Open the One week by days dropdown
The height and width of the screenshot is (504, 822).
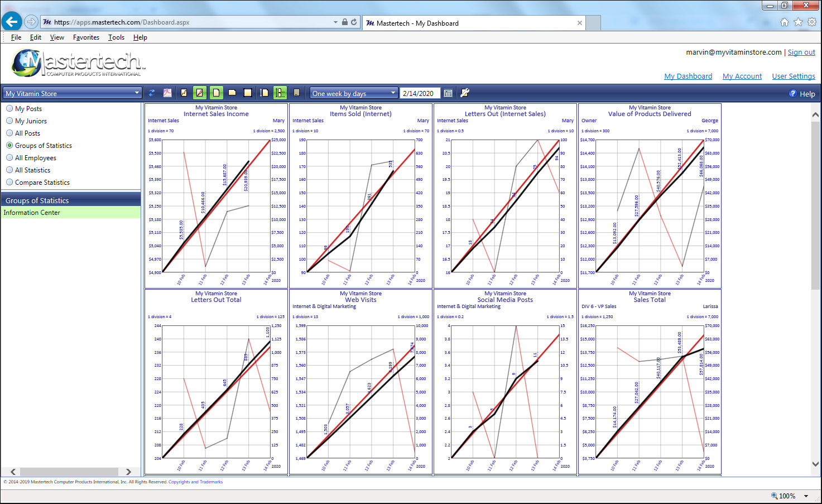click(354, 93)
